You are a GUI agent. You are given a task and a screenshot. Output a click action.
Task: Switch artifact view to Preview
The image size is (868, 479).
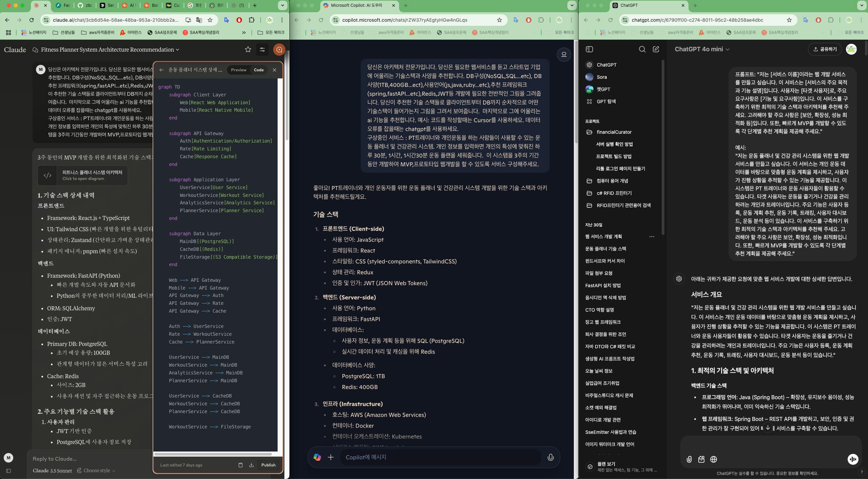(x=239, y=70)
